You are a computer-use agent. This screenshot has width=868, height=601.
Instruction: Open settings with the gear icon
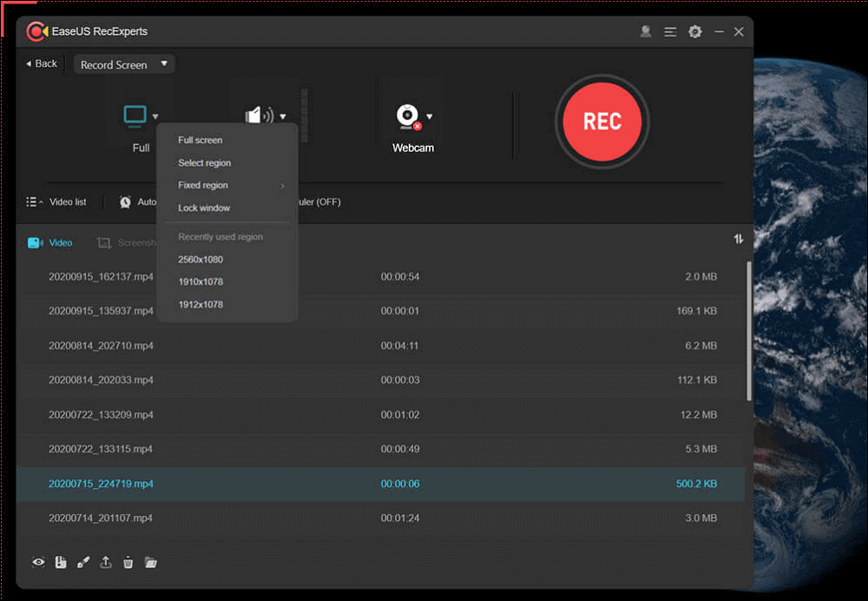[x=694, y=31]
